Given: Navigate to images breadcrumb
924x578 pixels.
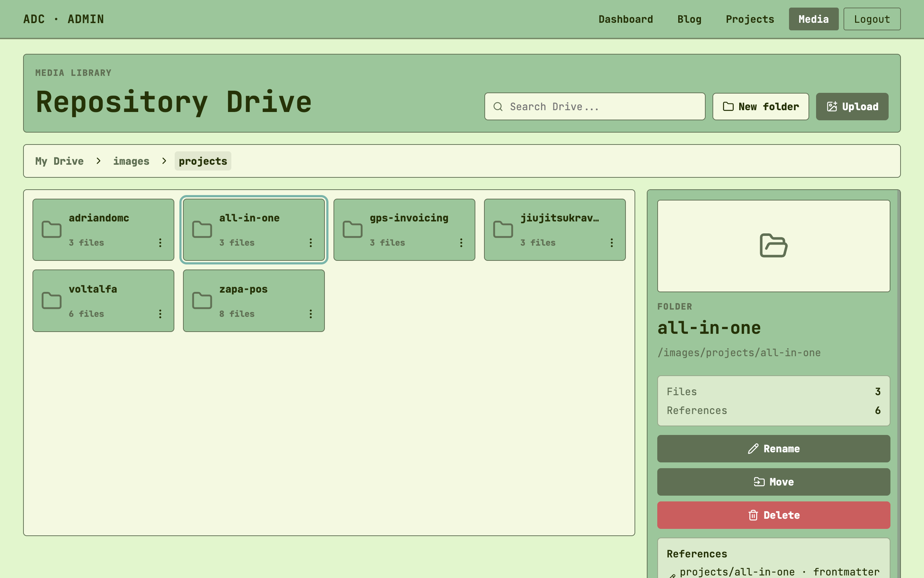Looking at the screenshot, I should [x=131, y=161].
